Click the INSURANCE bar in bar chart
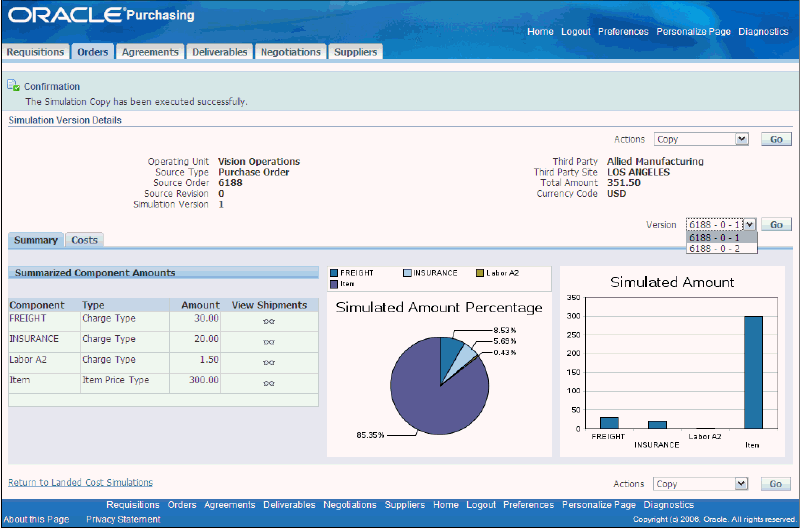The height and width of the screenshot is (529, 800). point(657,425)
